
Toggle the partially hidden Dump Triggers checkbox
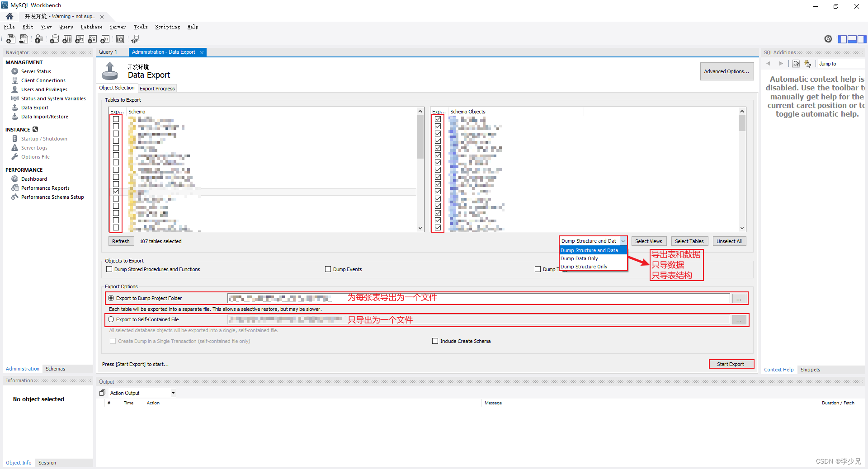point(538,269)
